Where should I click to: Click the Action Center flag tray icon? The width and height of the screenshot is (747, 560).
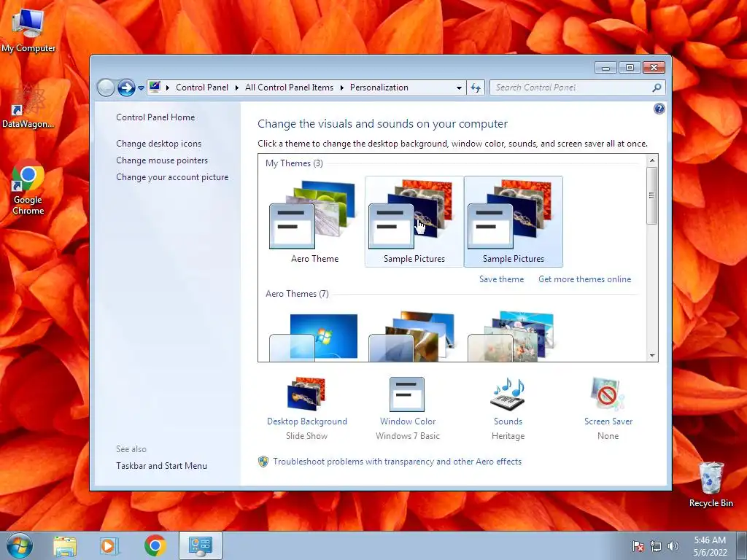coord(638,546)
